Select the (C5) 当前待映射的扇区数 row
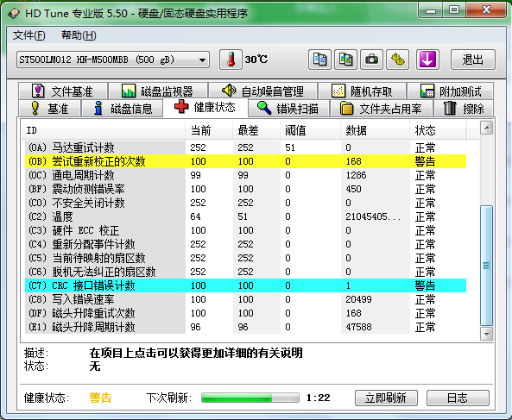Image resolution: width=512 pixels, height=420 pixels. coord(245,258)
